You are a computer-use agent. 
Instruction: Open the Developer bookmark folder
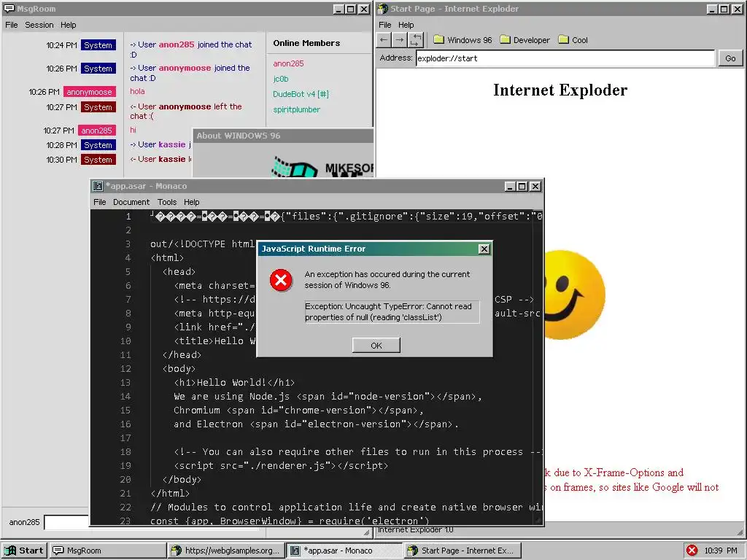coord(525,40)
